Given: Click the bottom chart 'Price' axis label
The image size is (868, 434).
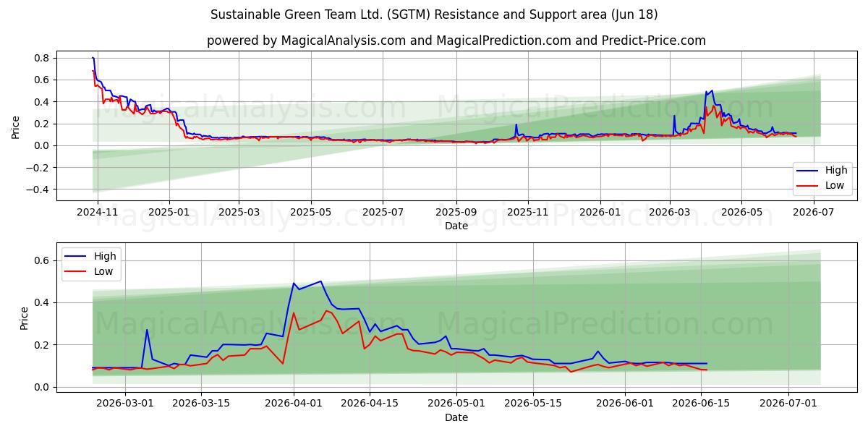Looking at the screenshot, I should [x=25, y=318].
